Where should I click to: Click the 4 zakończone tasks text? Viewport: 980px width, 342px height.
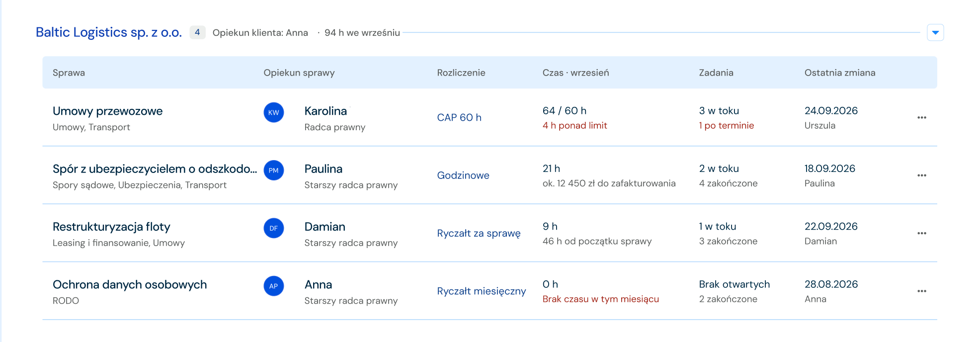click(729, 183)
